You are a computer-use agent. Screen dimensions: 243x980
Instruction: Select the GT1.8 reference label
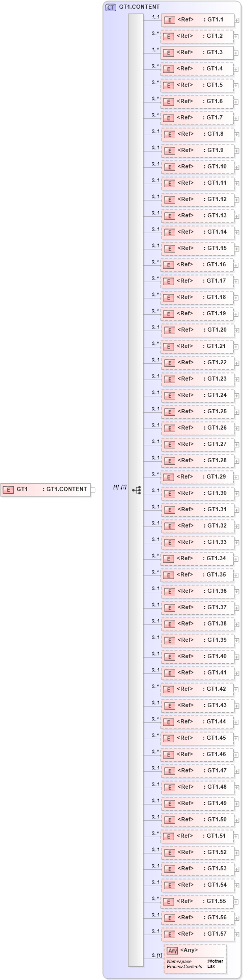click(x=213, y=134)
